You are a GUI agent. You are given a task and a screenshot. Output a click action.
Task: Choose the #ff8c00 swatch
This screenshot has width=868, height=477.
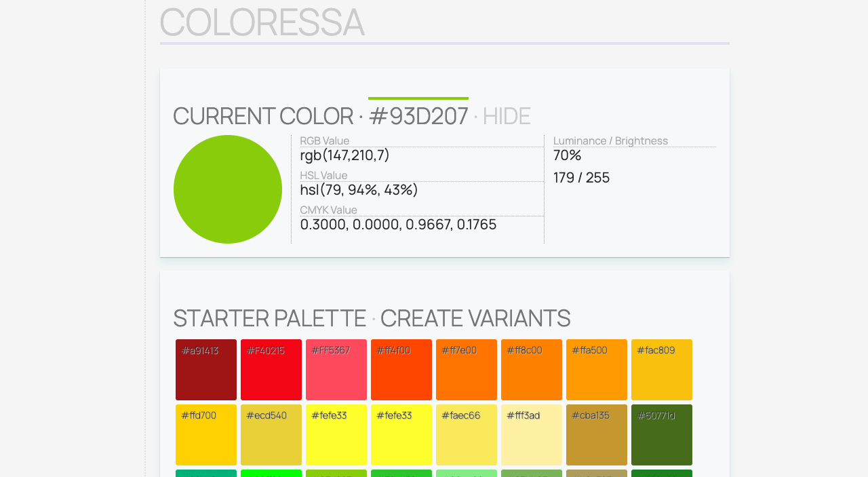[532, 370]
